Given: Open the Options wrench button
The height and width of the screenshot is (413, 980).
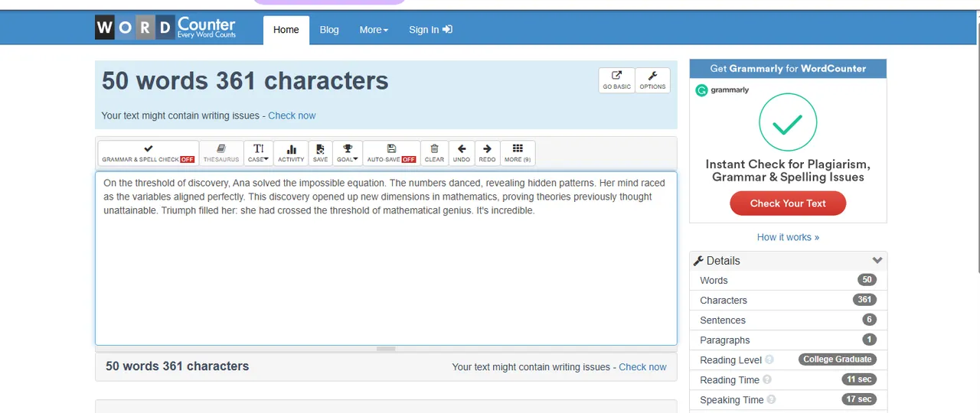Looking at the screenshot, I should coord(652,80).
